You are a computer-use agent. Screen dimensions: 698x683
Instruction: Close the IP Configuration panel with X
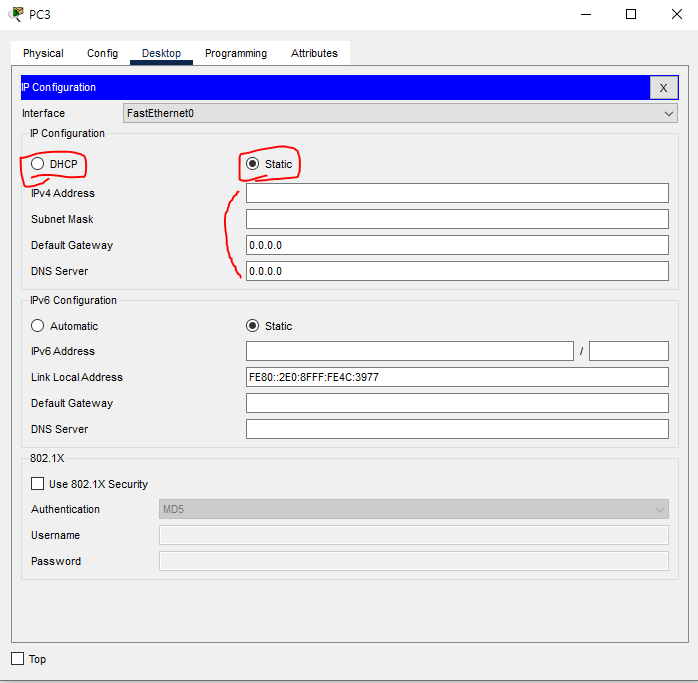(663, 88)
